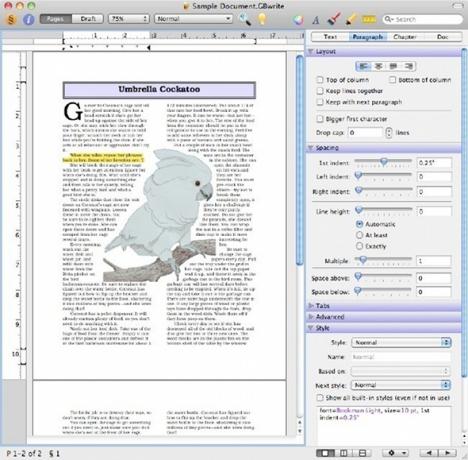Enable Keep with next paragraph checkbox
The height and width of the screenshot is (460, 468).
[x=320, y=102]
